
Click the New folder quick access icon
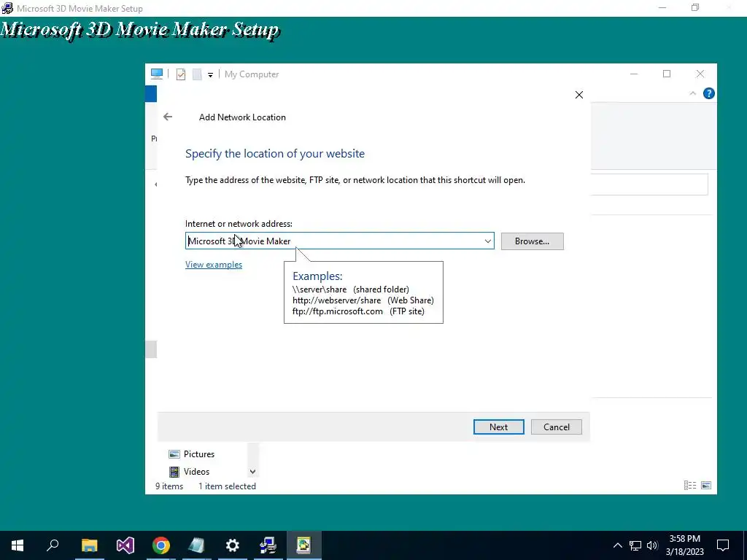pos(197,74)
